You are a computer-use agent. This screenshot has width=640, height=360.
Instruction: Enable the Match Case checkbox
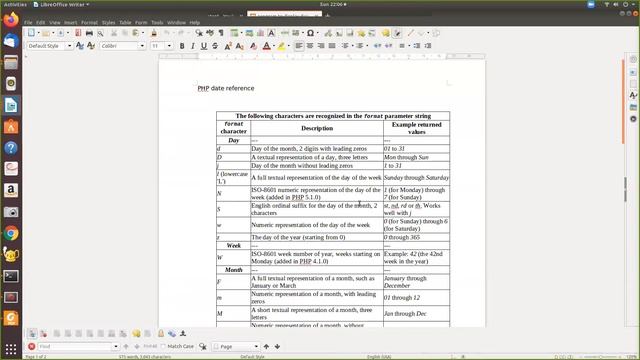coord(163,347)
